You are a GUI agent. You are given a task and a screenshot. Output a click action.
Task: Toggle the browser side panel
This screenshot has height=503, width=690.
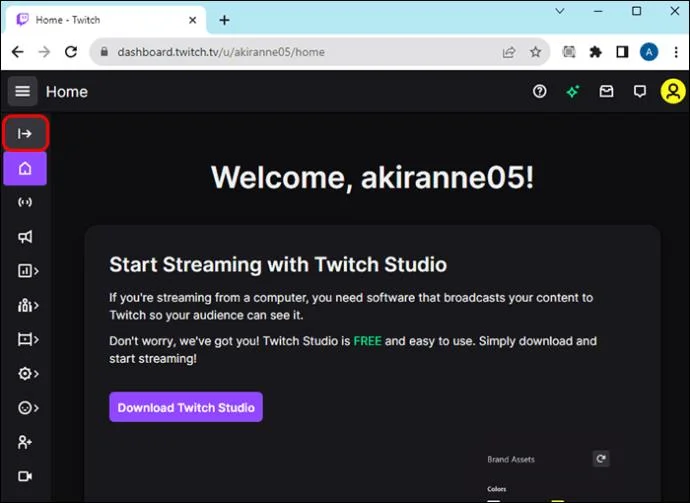622,52
